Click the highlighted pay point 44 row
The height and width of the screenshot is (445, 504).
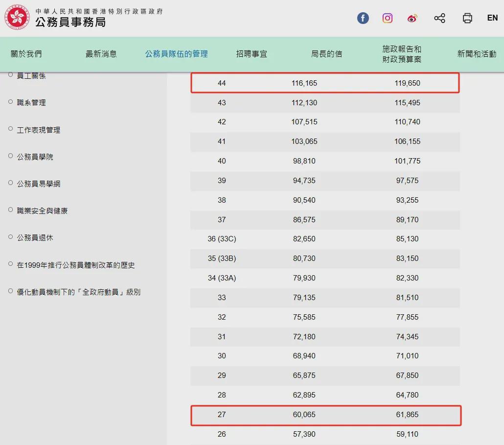tap(325, 83)
